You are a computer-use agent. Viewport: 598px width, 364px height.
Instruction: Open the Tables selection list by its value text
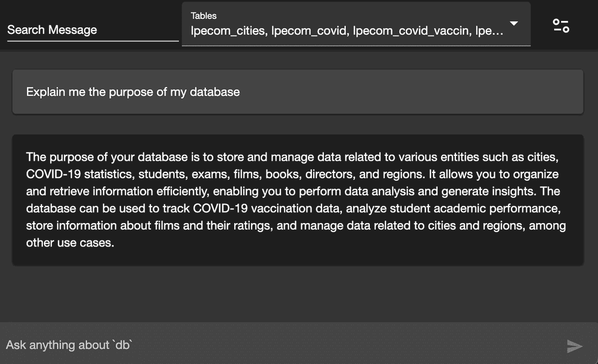pos(346,32)
